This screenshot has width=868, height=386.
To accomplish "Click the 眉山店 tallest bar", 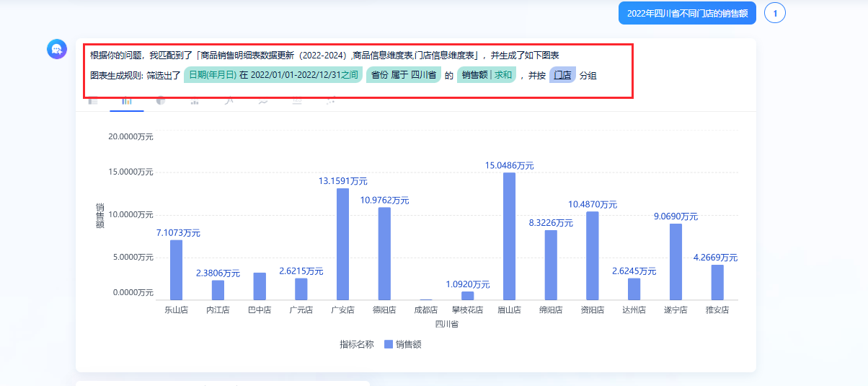I will (509, 236).
